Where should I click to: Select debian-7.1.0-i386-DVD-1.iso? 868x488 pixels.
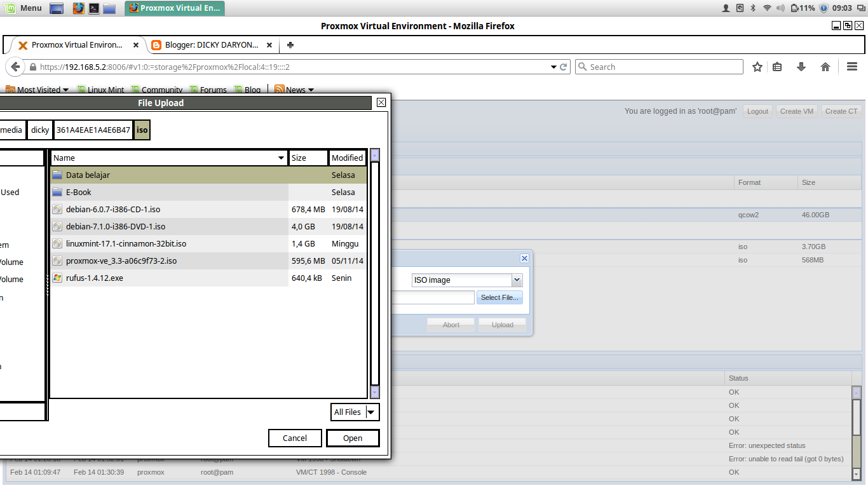coord(208,226)
